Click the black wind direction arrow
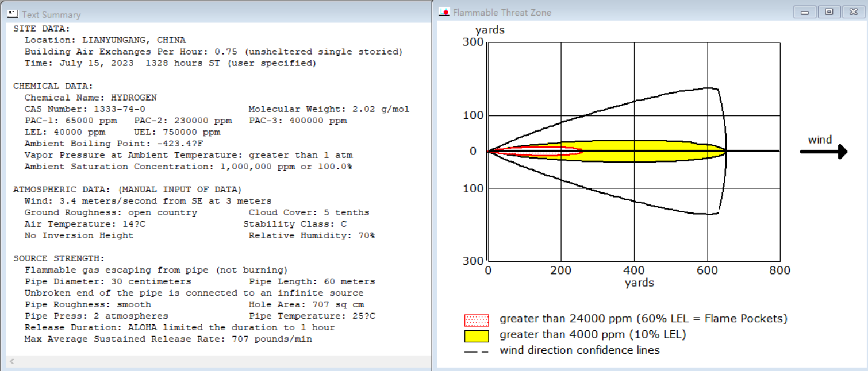This screenshot has height=371, width=868. point(823,152)
